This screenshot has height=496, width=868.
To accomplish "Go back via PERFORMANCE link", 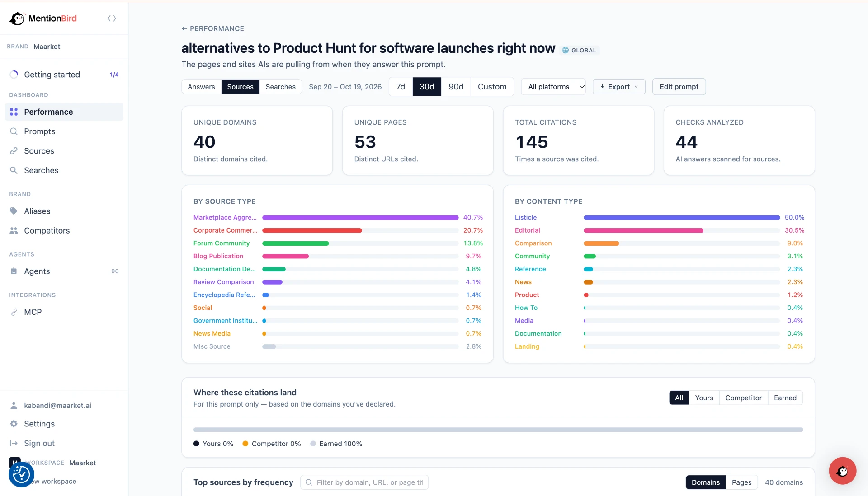I will tap(212, 28).
